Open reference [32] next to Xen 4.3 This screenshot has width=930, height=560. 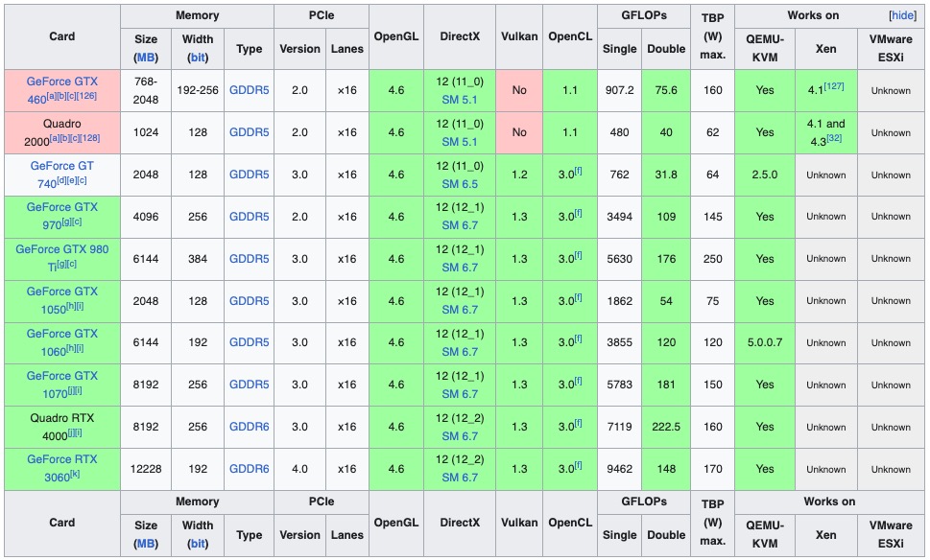[834, 138]
